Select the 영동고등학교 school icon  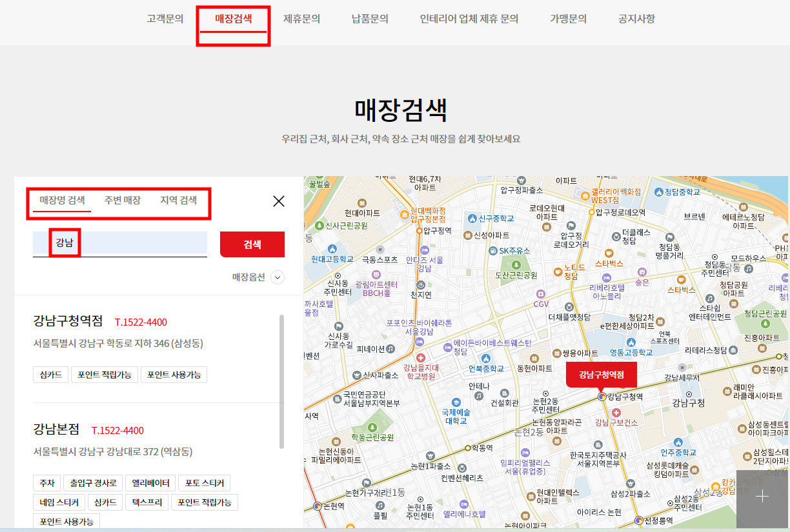click(631, 341)
